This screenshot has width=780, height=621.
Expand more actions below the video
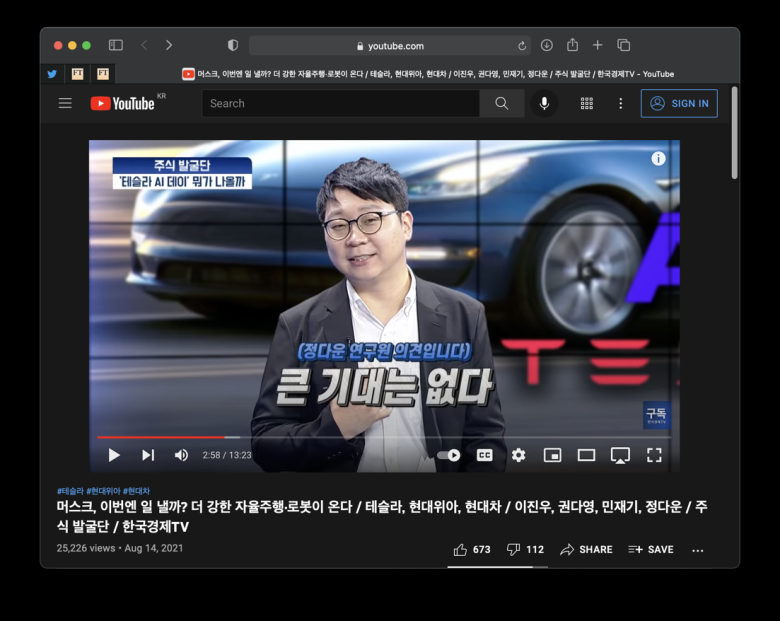(698, 550)
